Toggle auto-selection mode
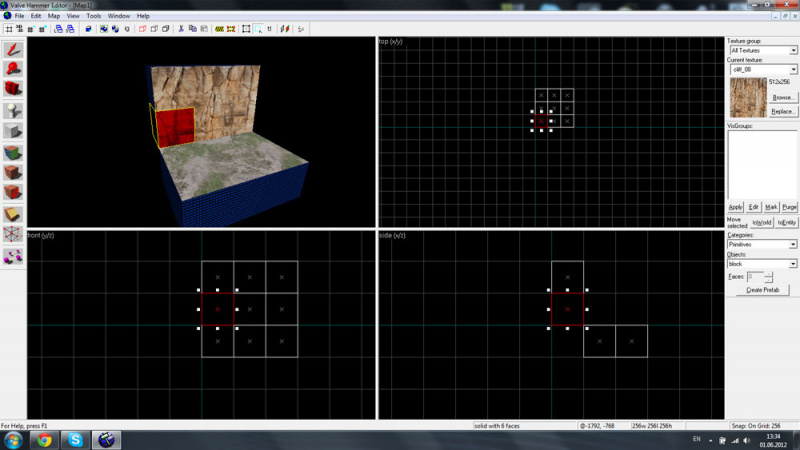The image size is (800, 450). coord(258,29)
